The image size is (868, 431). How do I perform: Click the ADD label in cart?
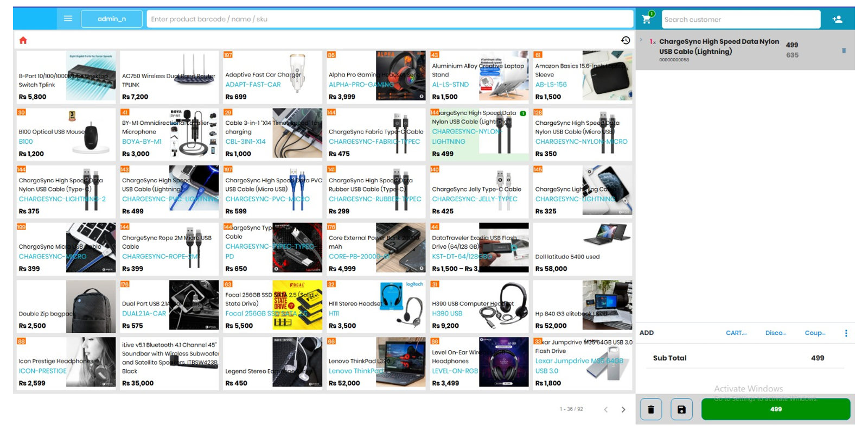[x=647, y=333]
